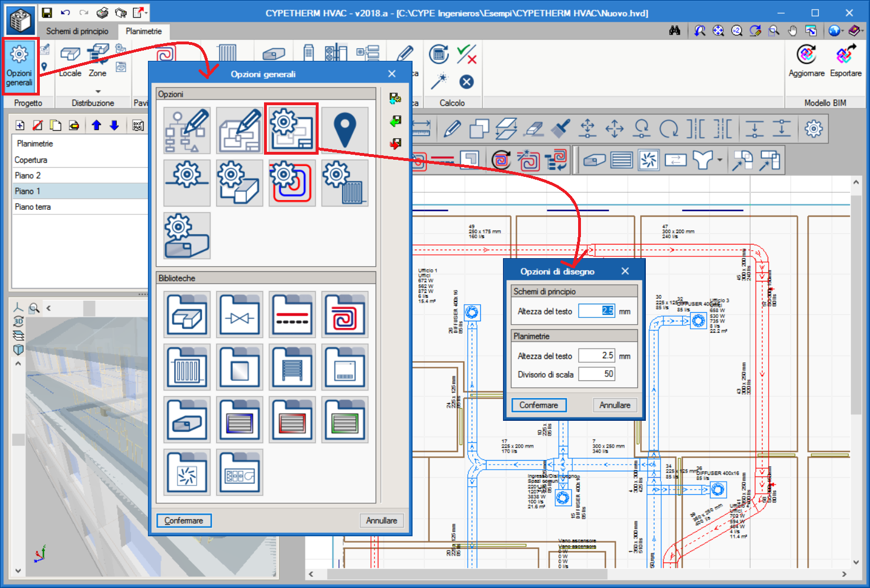Image resolution: width=870 pixels, height=588 pixels.
Task: Click Annullare in Opzioni generali dialog
Action: click(382, 520)
